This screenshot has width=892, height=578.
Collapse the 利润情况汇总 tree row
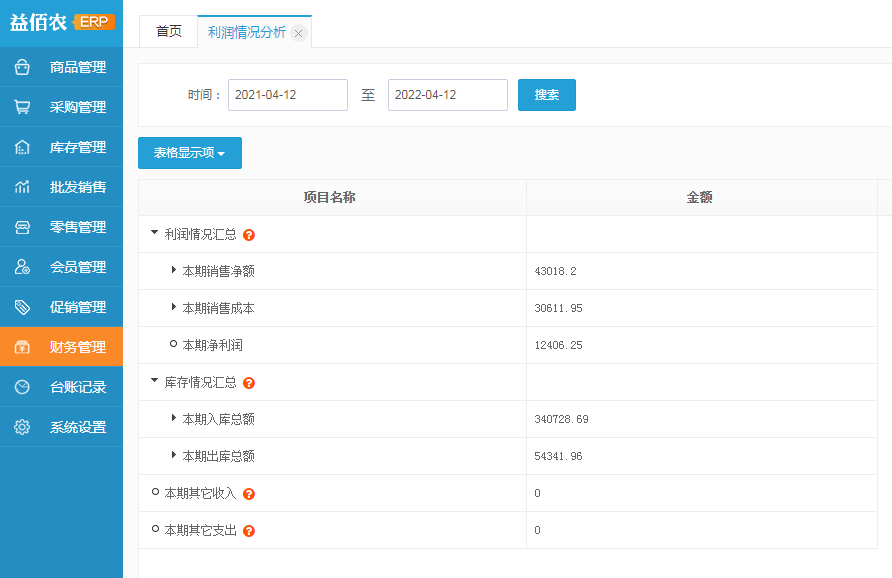(154, 233)
